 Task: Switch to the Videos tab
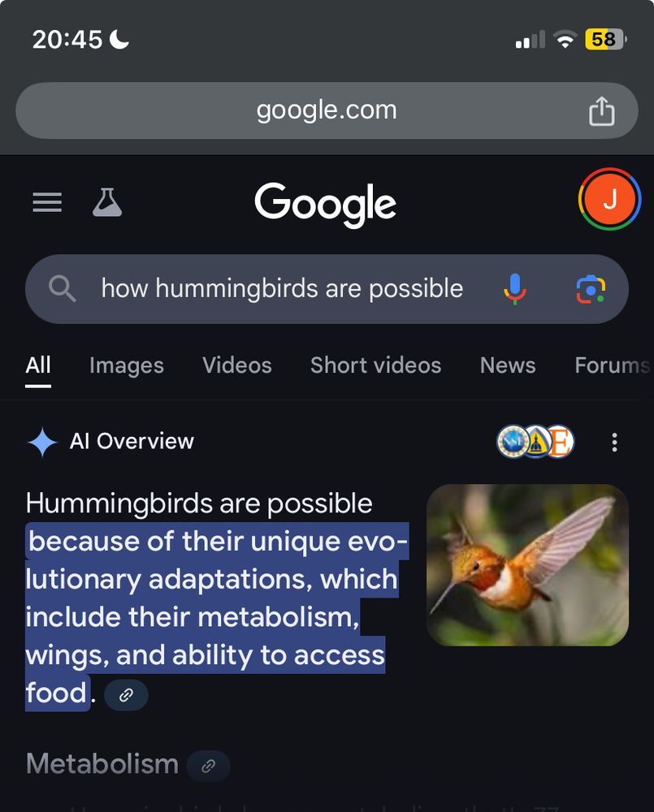(x=237, y=365)
